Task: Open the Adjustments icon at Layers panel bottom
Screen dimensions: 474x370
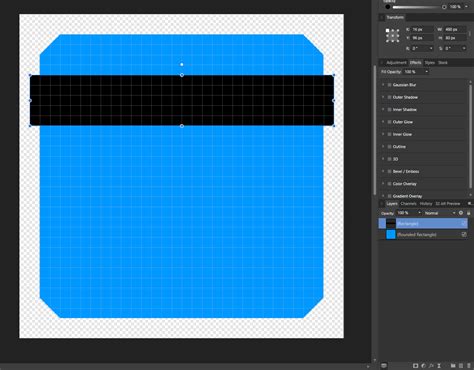Action: 423,366
